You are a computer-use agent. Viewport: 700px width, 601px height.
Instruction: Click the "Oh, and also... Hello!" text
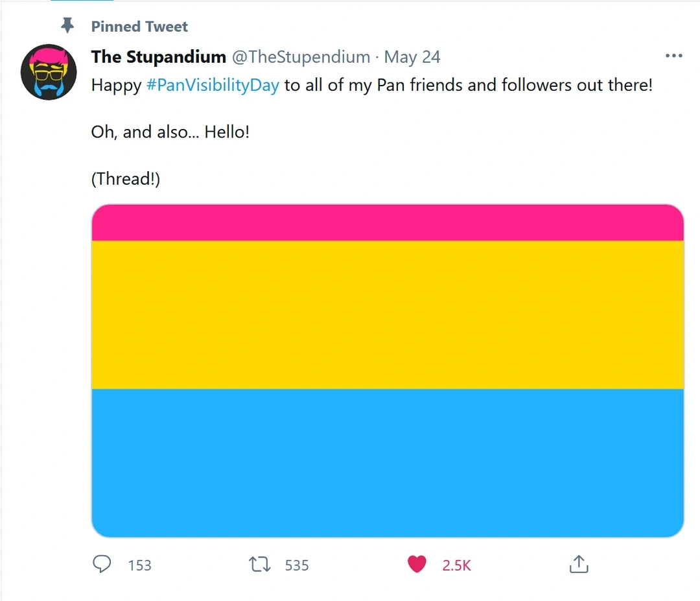[x=170, y=132]
